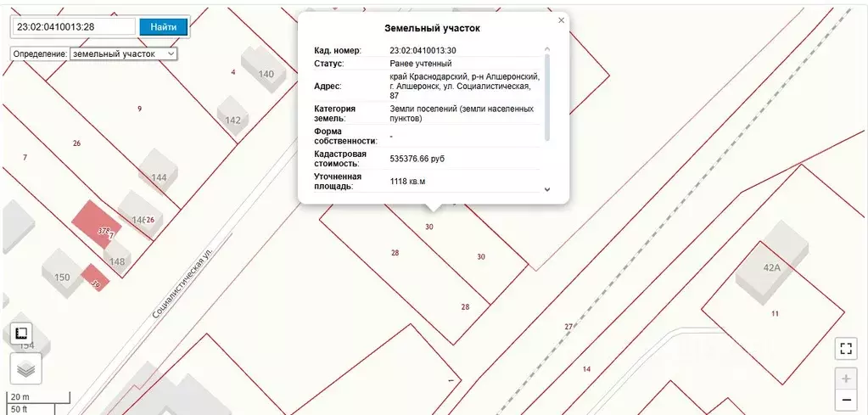This screenshot has height=415, width=868.
Task: Click the scroll-up arrow in parcel info
Action: (547, 49)
